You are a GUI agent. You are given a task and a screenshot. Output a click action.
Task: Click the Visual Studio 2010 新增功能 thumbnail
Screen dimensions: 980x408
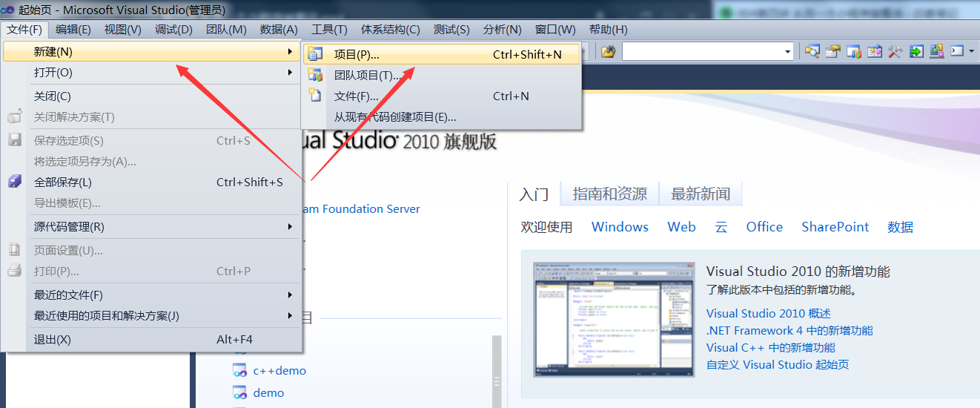pos(615,320)
